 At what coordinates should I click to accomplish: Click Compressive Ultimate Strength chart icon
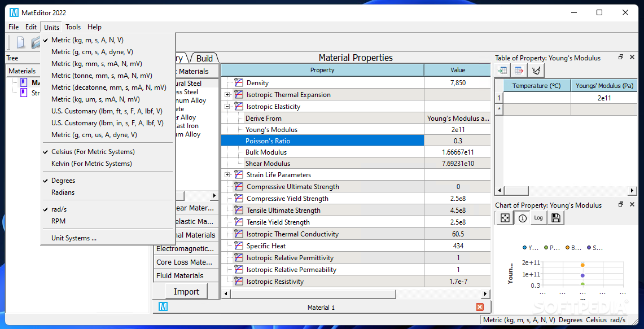pos(239,186)
